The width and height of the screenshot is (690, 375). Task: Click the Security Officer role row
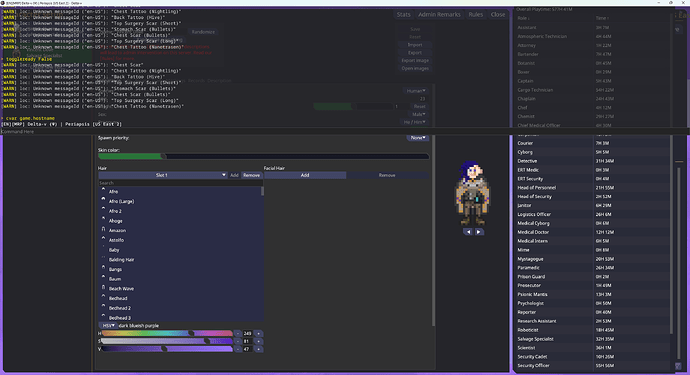coord(592,365)
